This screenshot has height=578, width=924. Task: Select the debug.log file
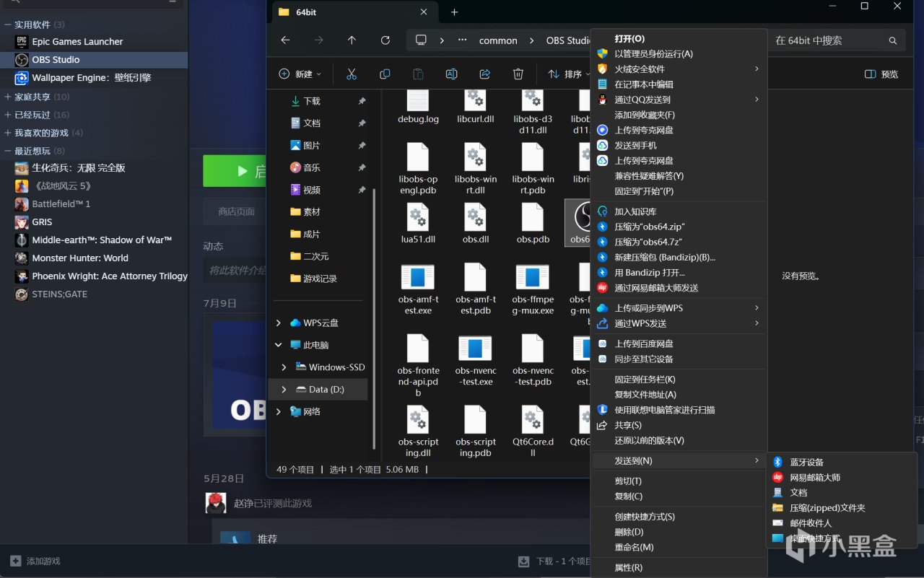tap(418, 107)
